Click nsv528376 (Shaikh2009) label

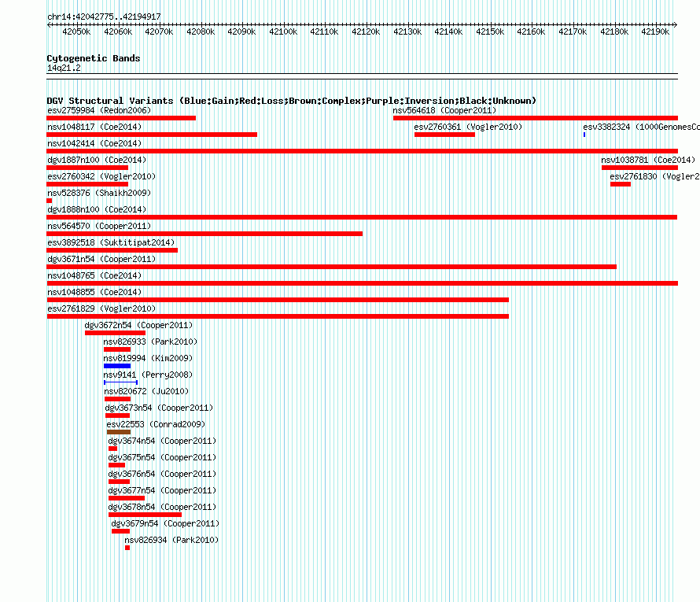[99, 193]
